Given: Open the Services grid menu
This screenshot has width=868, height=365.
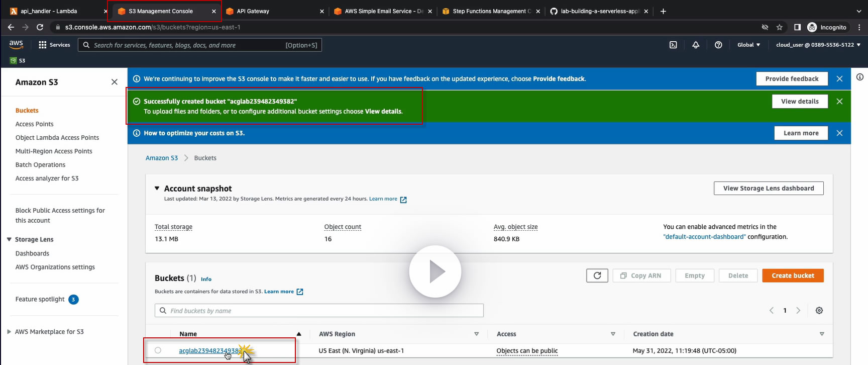Looking at the screenshot, I should pyautogui.click(x=54, y=45).
